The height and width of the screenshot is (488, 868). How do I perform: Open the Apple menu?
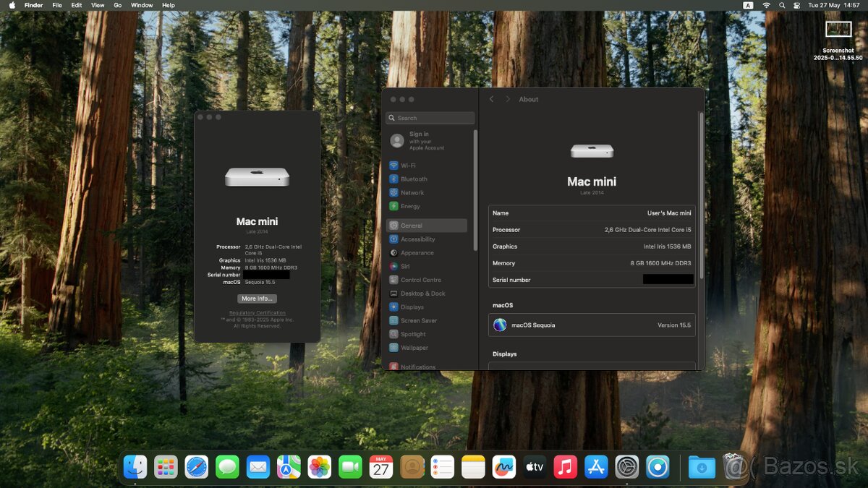pos(10,5)
